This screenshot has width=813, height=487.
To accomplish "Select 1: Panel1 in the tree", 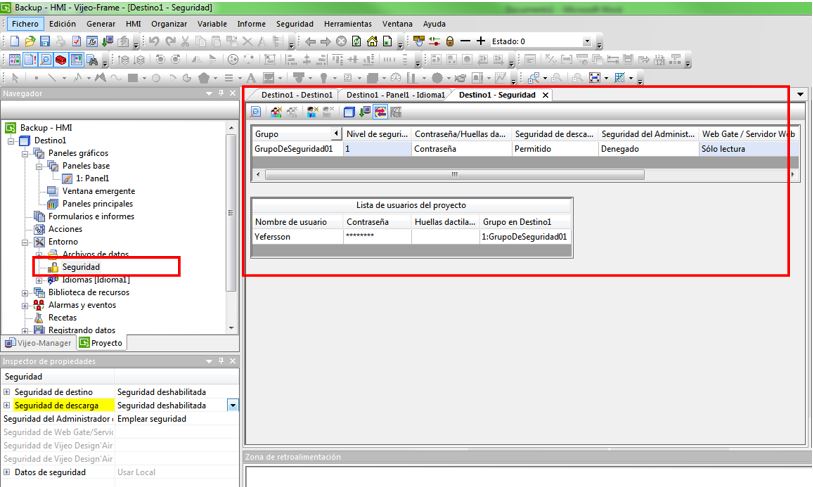I will point(92,178).
